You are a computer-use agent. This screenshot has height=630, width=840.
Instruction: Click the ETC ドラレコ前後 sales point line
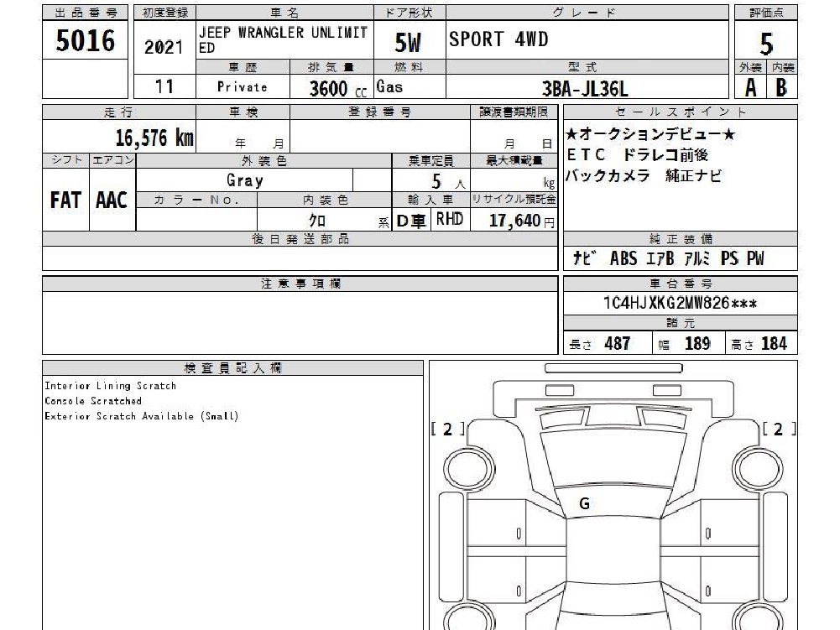point(638,155)
